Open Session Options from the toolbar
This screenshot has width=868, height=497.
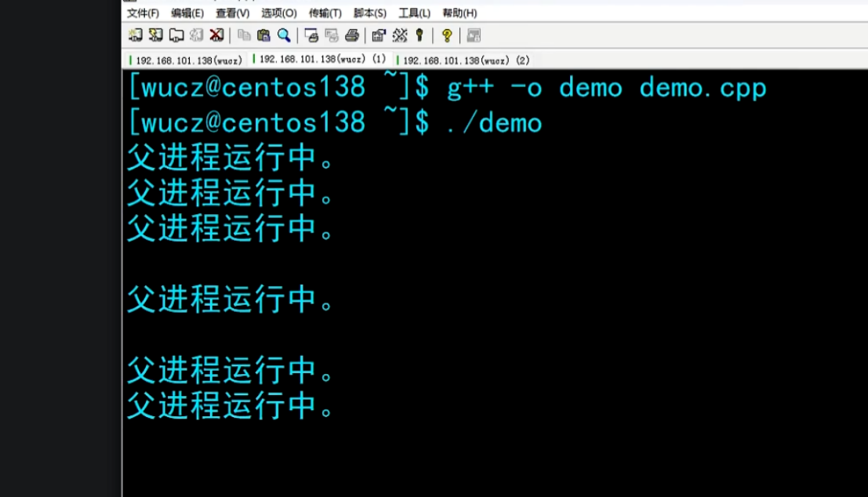tap(379, 35)
